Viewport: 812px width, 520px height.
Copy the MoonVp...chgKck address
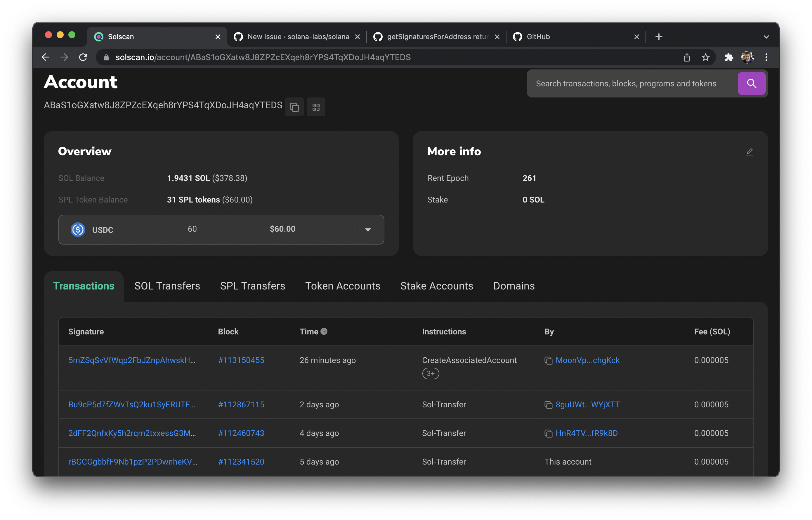coord(548,361)
